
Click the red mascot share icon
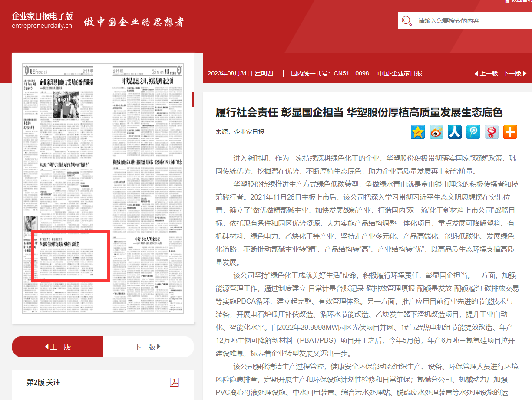coord(492,132)
